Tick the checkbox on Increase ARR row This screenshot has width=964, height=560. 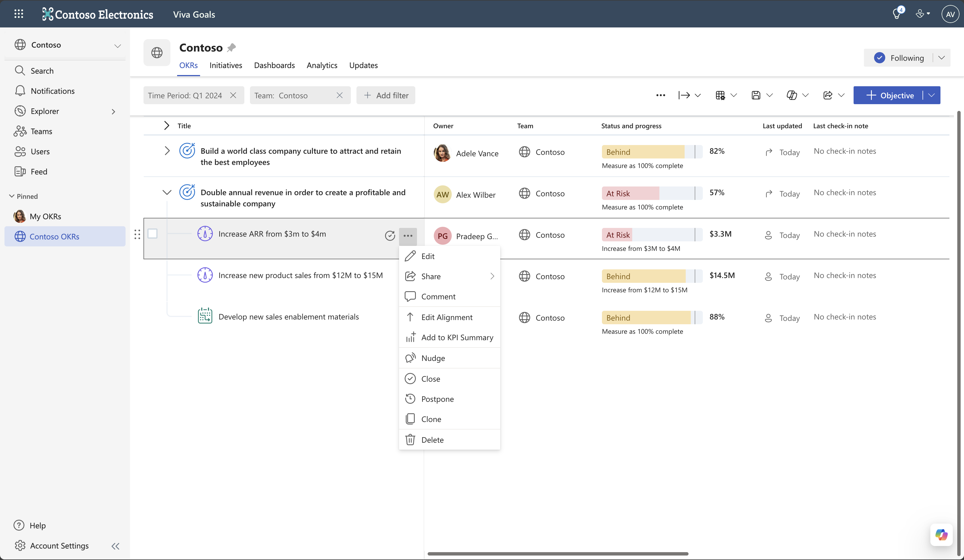tap(152, 233)
